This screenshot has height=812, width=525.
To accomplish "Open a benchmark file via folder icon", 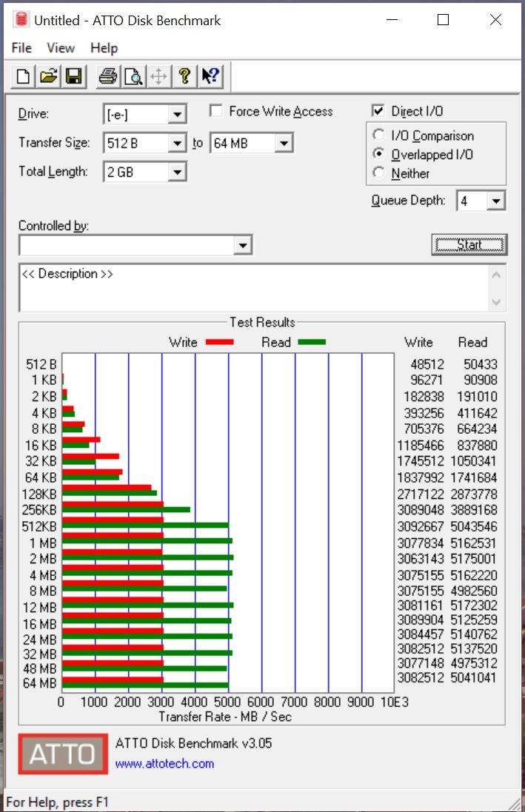I will 48,76.
